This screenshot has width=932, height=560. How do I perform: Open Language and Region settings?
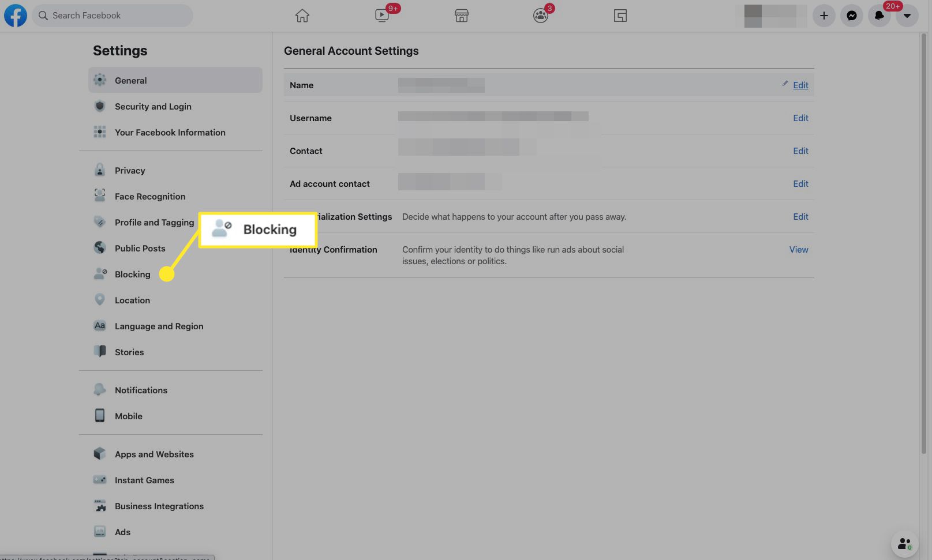pyautogui.click(x=175, y=326)
